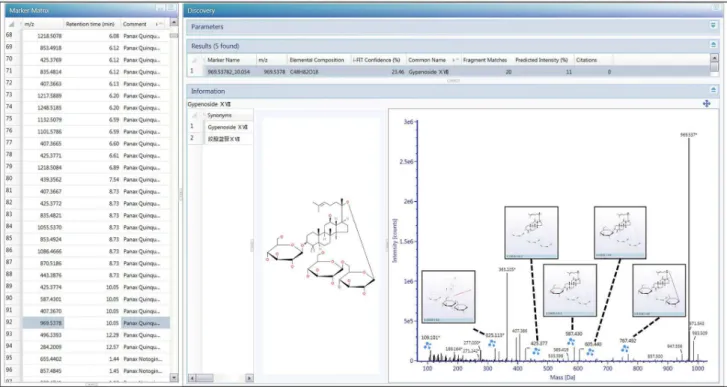727x387 pixels.
Task: Collapse the Information section
Action: pyautogui.click(x=714, y=90)
